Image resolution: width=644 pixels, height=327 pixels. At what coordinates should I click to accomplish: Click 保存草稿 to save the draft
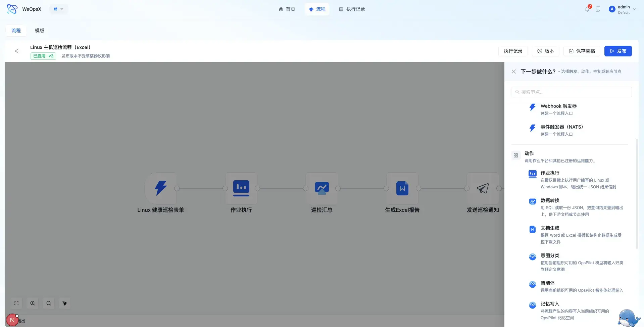(582, 51)
